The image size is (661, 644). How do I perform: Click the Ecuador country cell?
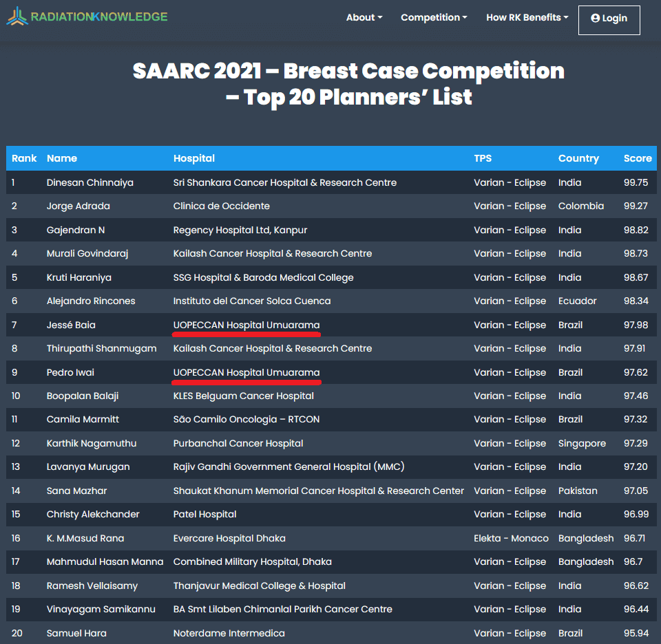(577, 301)
